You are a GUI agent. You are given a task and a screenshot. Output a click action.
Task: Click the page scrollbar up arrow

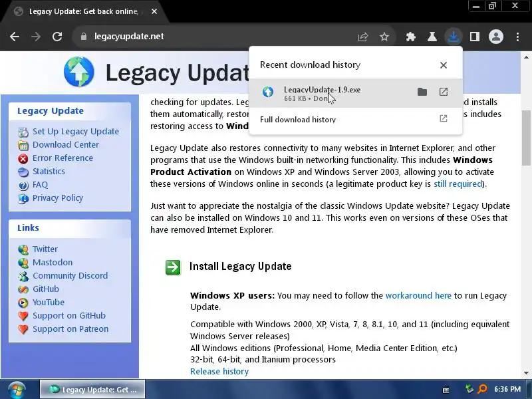526,57
